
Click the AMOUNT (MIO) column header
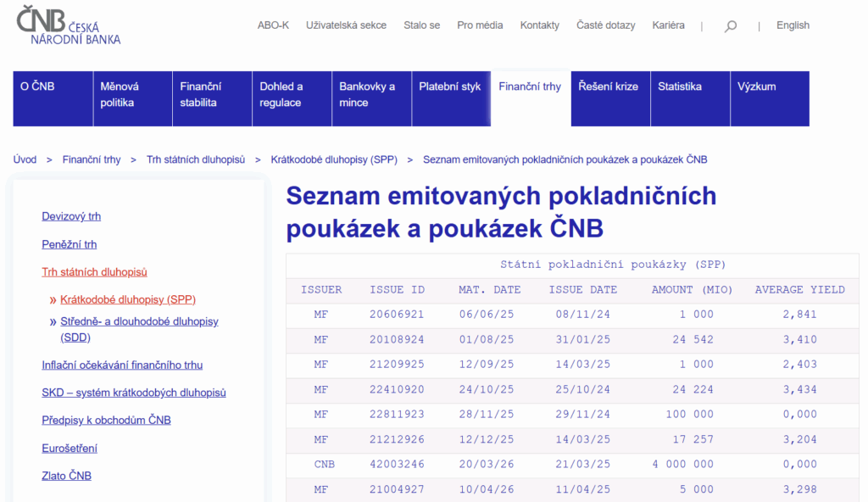coord(692,290)
